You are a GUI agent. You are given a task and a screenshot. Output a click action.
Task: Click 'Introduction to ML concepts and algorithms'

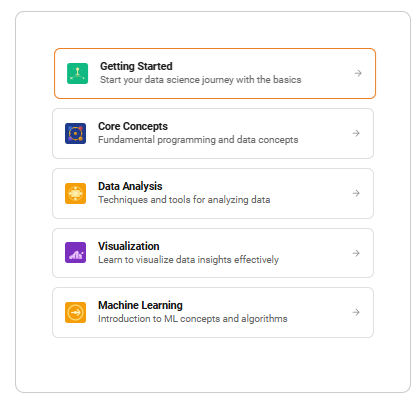(193, 319)
